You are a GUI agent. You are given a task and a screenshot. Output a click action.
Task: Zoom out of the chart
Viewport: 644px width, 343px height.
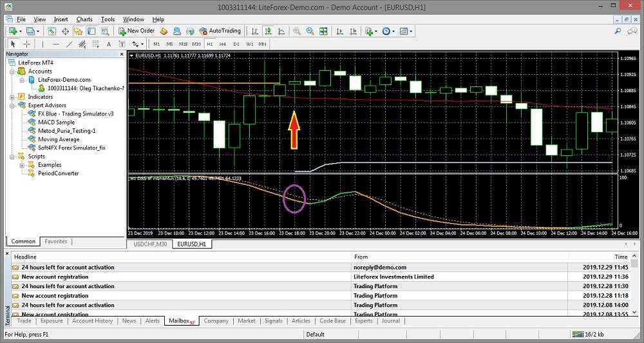click(310, 31)
